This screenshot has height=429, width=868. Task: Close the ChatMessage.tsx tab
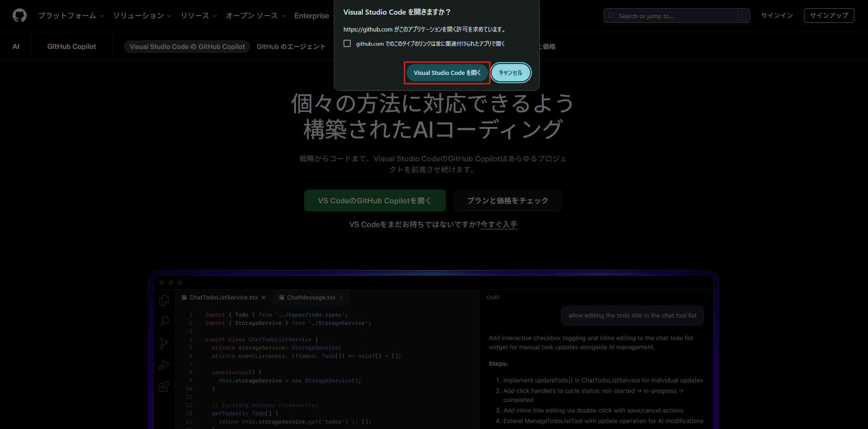point(341,297)
